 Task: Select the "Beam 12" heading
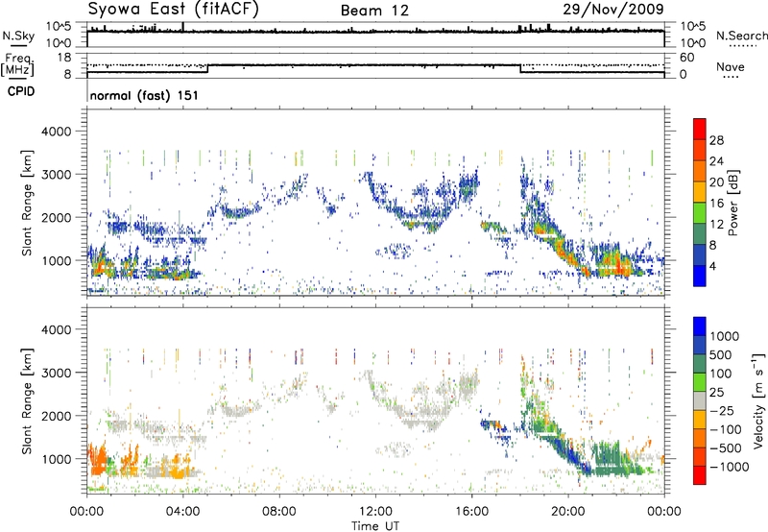(374, 11)
